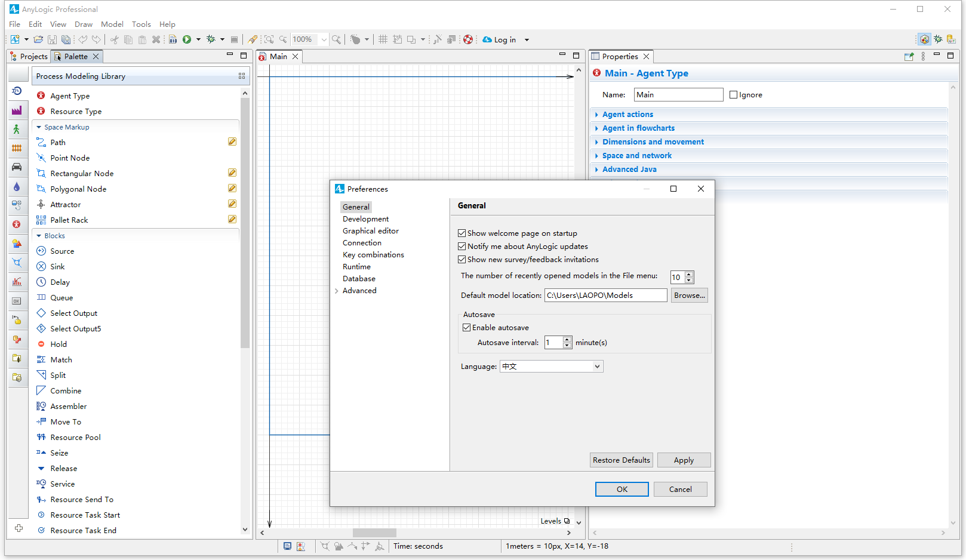
Task: Click OK in Preferences dialog
Action: pos(622,490)
